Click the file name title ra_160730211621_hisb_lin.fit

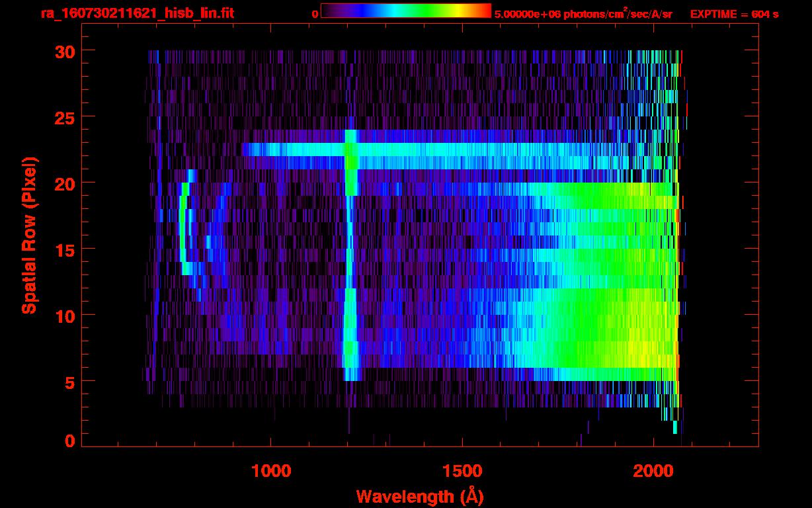(137, 13)
